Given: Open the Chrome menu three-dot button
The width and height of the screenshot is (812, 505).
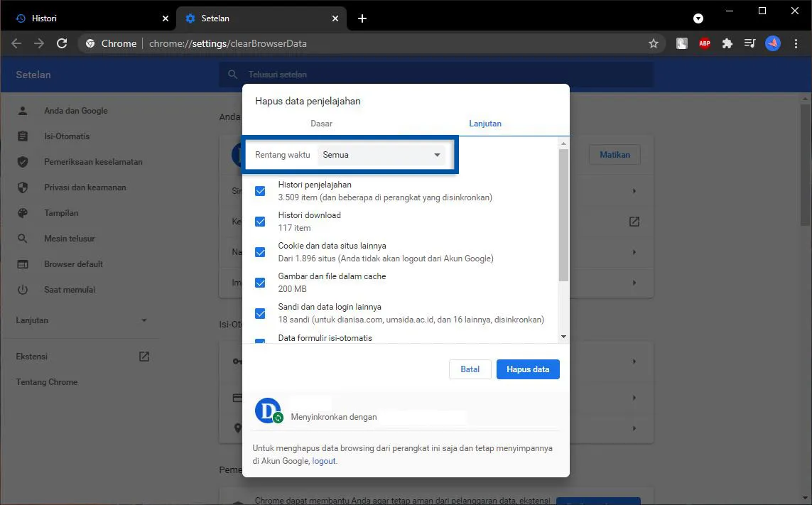Looking at the screenshot, I should [x=796, y=43].
